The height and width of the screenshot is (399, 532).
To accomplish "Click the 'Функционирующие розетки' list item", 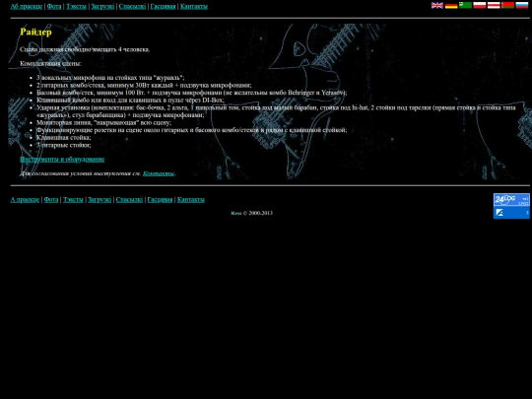I will pyautogui.click(x=192, y=130).
